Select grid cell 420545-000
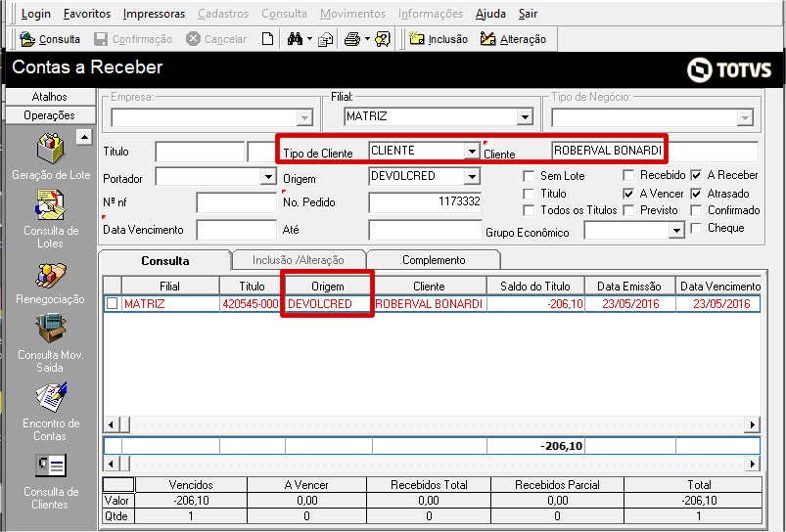786x532 pixels. (x=253, y=303)
